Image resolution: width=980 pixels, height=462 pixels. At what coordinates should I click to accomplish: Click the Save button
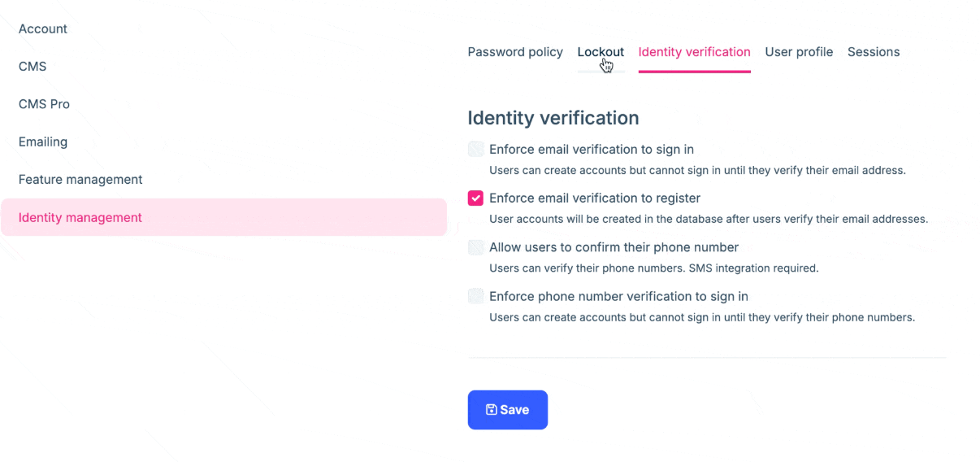[x=508, y=410]
